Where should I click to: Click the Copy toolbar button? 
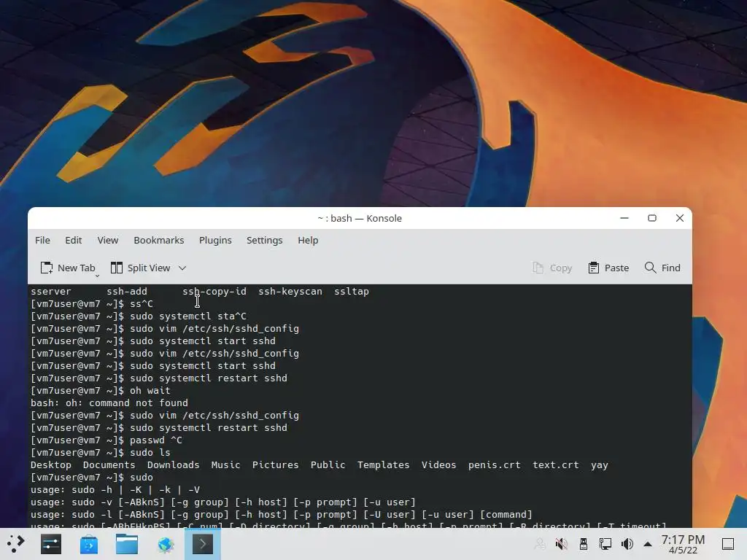(552, 268)
